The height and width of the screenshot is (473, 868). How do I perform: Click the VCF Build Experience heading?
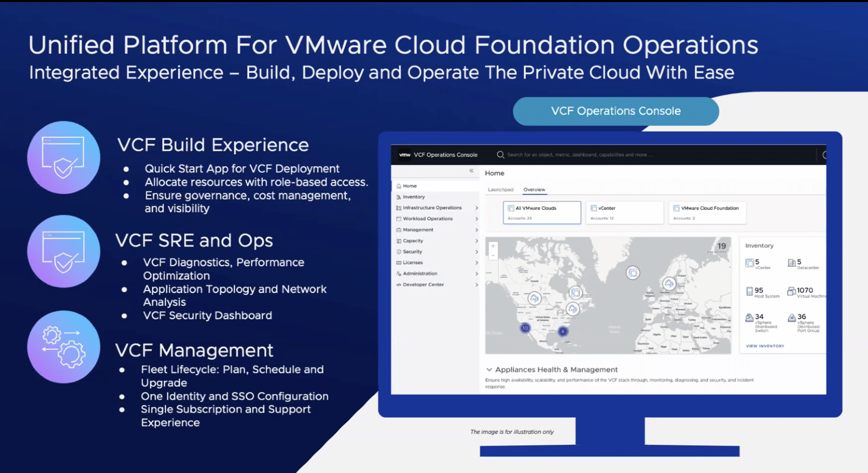[213, 145]
